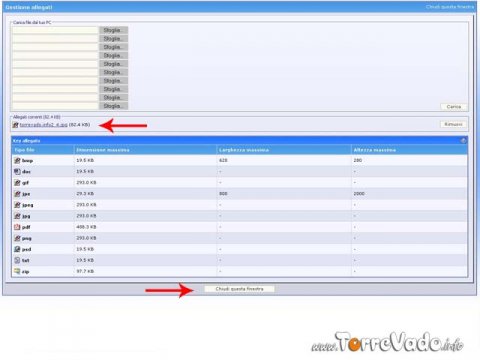The width and height of the screenshot is (480, 360).
Task: Click the pdf file type icon
Action: pos(17,227)
